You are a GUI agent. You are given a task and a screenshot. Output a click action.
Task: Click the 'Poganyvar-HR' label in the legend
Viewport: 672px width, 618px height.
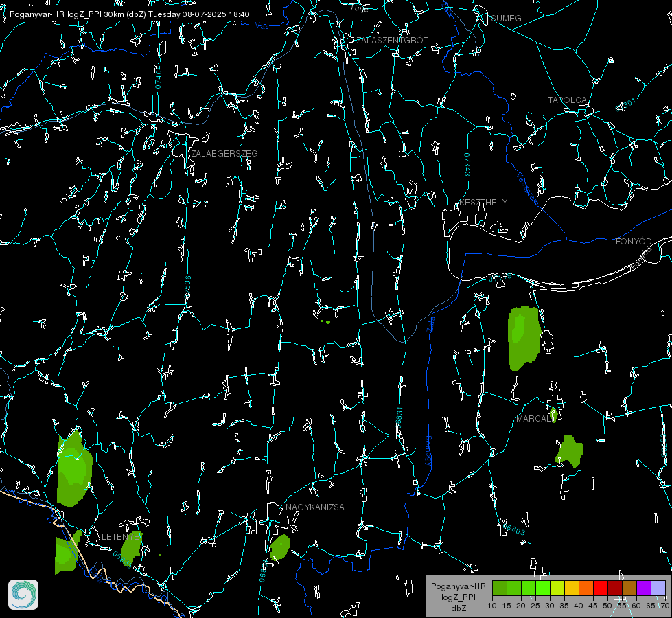tap(458, 586)
